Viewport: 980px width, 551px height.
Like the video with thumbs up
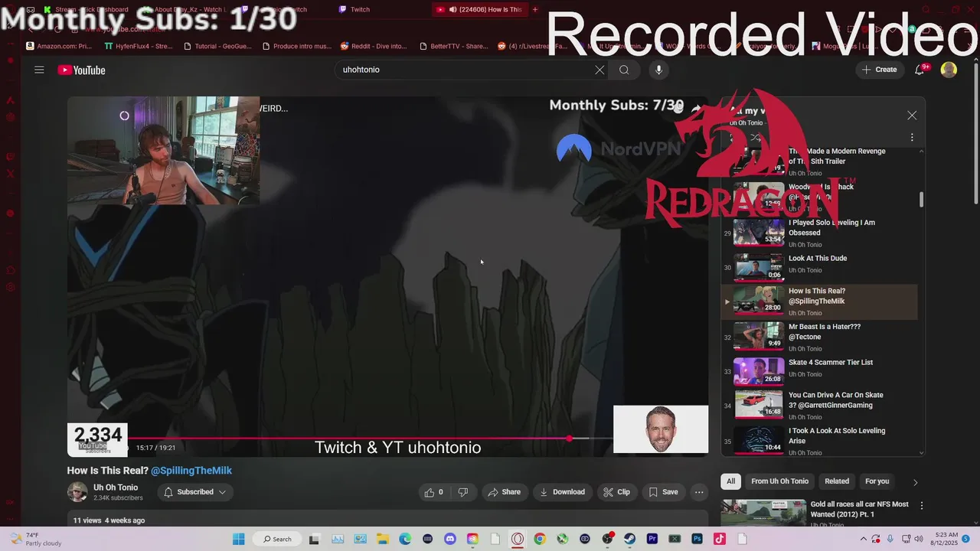[434, 492]
